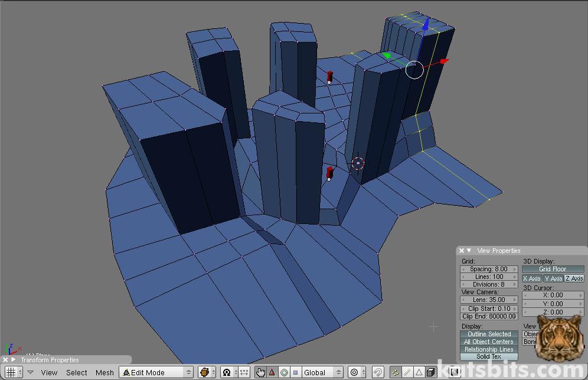This screenshot has height=380, width=588.
Task: Decrease Clip Start with left arrow
Action: pyautogui.click(x=463, y=308)
